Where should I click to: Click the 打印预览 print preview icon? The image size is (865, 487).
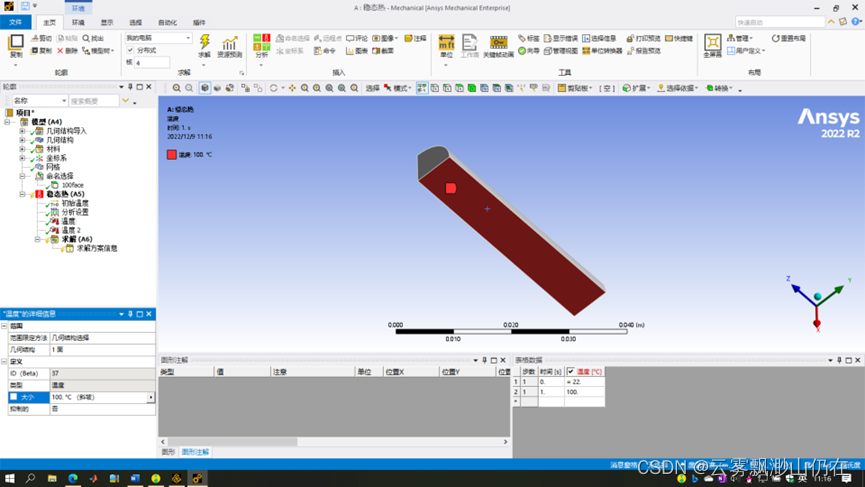coord(643,39)
